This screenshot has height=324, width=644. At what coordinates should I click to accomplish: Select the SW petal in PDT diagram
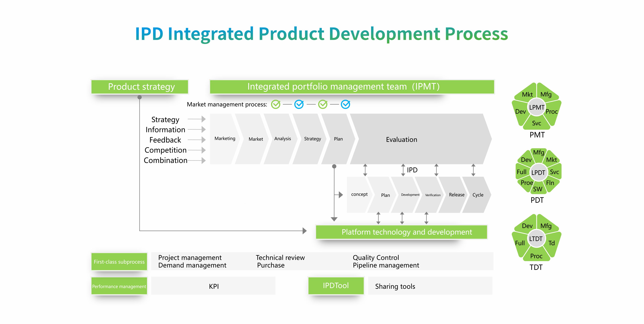538,189
